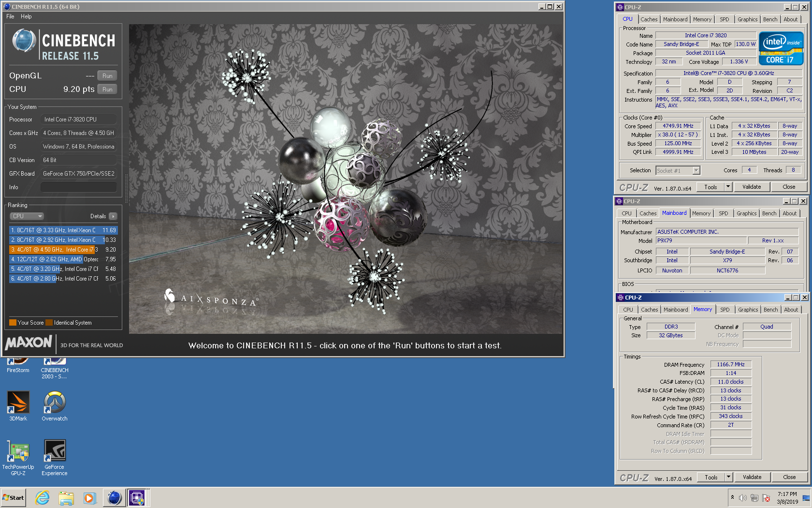Open Tools dropdown arrow in top CPU-Z window

point(728,187)
